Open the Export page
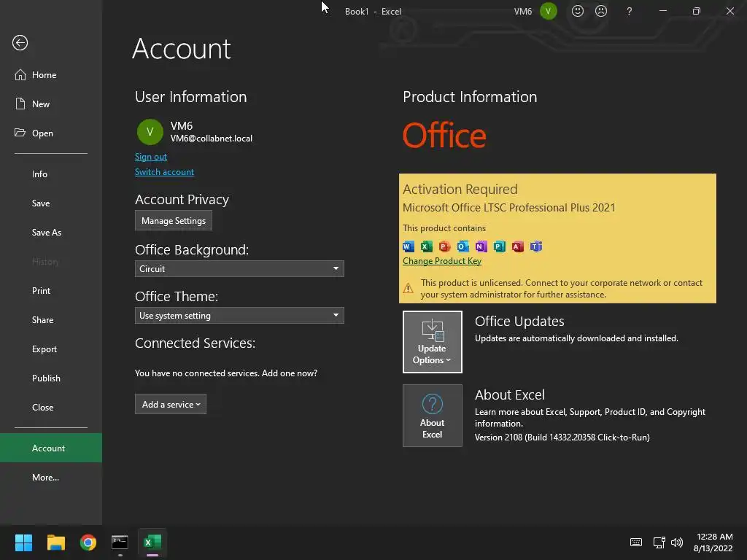 pos(51,349)
